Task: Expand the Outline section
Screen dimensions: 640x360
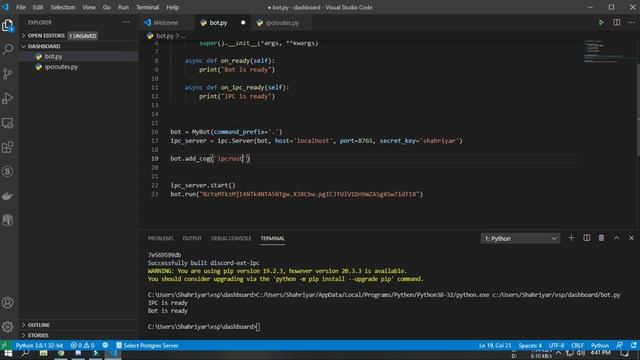Action: [39, 325]
